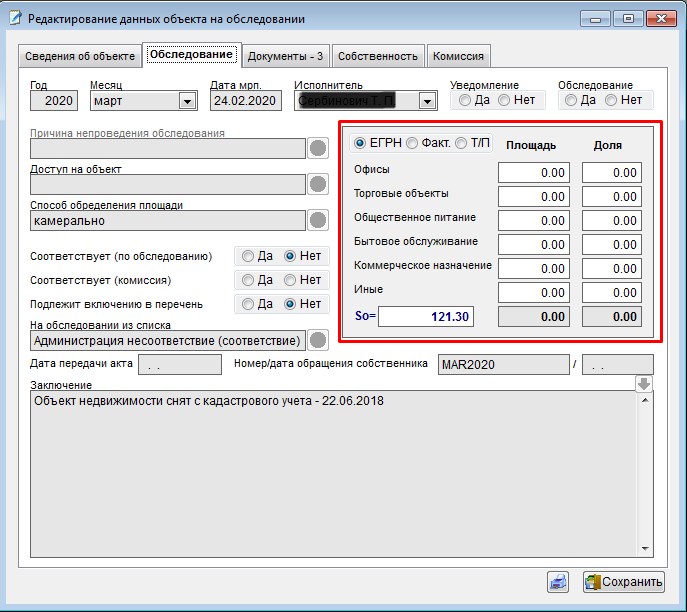Click the Офисы Доля field
The image size is (687, 612).
pos(612,172)
